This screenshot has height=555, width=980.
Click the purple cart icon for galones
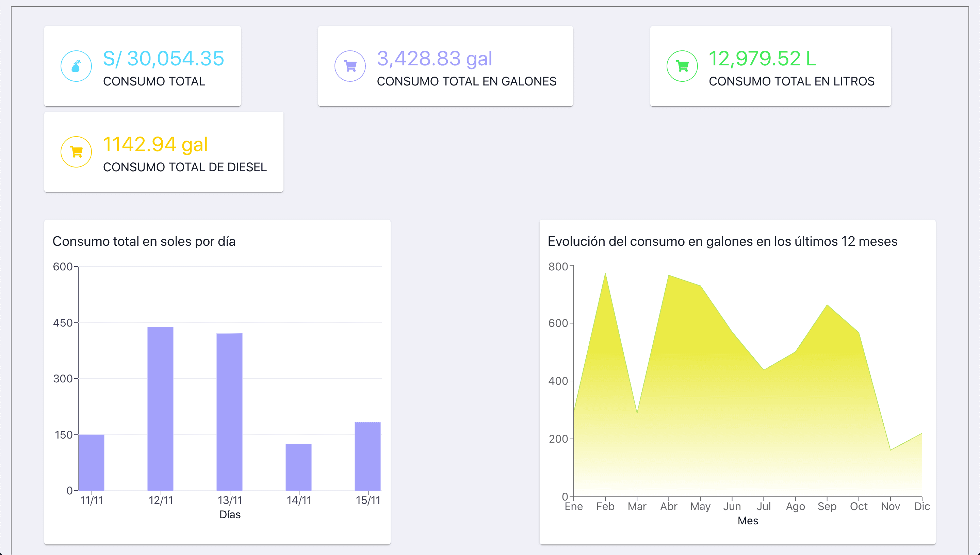[x=350, y=66]
